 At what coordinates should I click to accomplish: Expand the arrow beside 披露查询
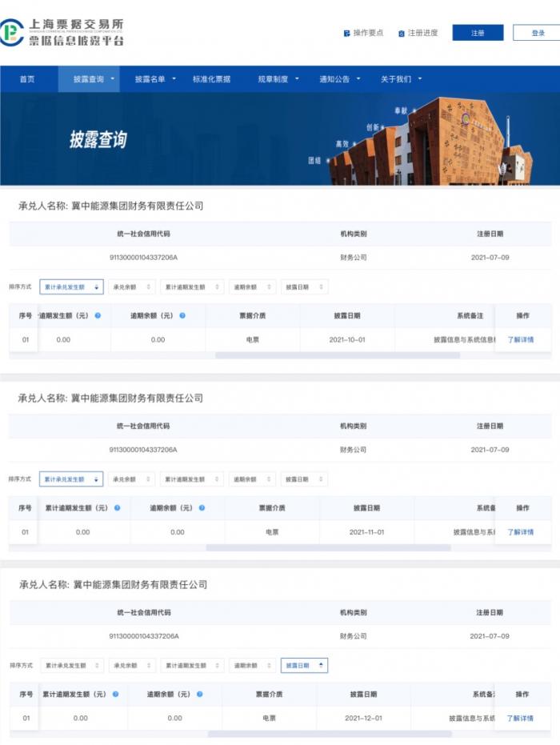pyautogui.click(x=113, y=79)
